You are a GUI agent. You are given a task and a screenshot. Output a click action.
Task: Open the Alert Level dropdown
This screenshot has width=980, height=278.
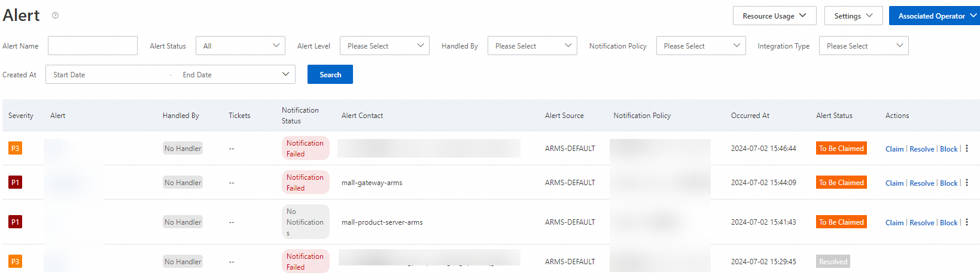point(384,46)
